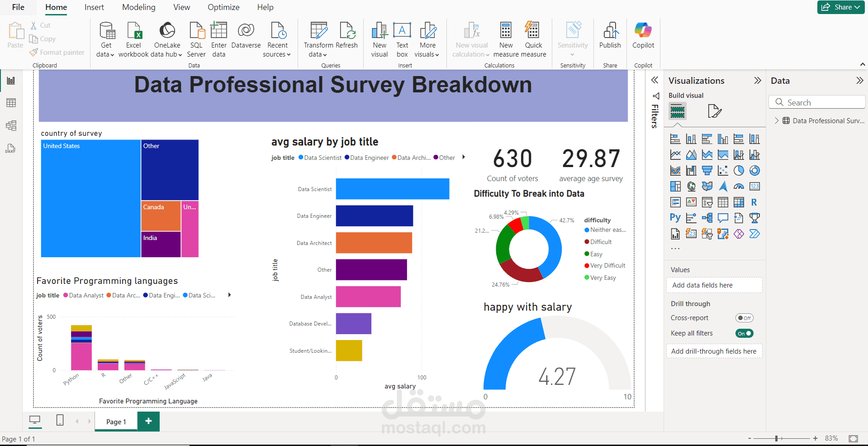Select the waterfall chart visual
Image resolution: width=868 pixels, height=446 pixels.
coord(691,171)
